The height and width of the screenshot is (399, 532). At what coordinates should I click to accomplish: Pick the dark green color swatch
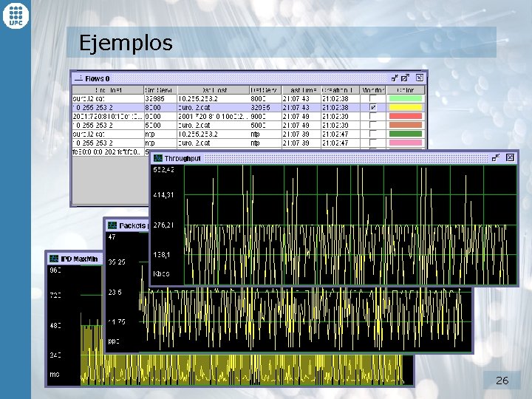click(x=406, y=134)
